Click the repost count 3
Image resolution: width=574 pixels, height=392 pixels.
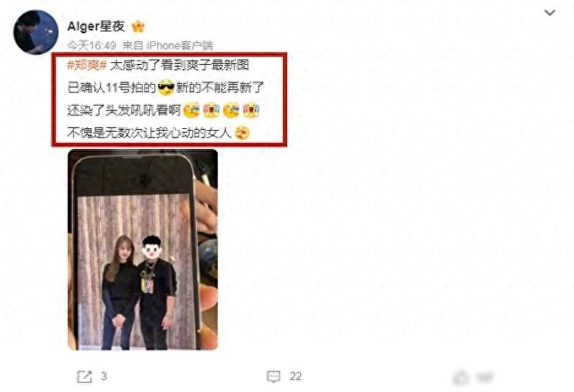click(104, 376)
